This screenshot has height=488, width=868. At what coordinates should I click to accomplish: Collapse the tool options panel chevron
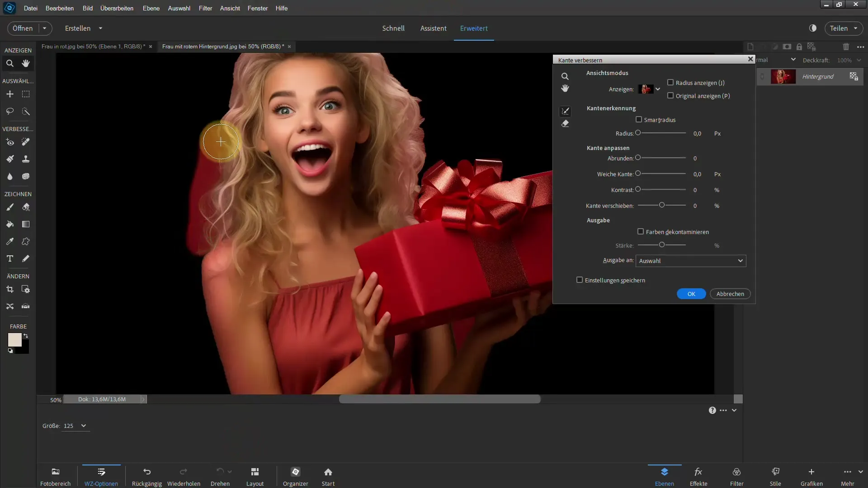pos(734,410)
